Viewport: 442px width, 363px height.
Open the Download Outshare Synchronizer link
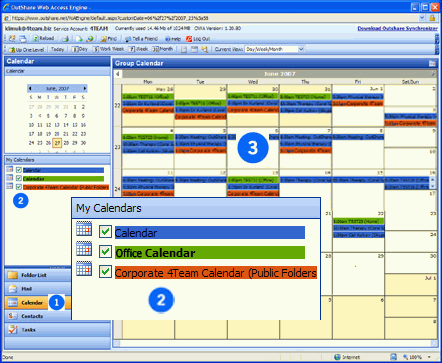click(x=397, y=29)
